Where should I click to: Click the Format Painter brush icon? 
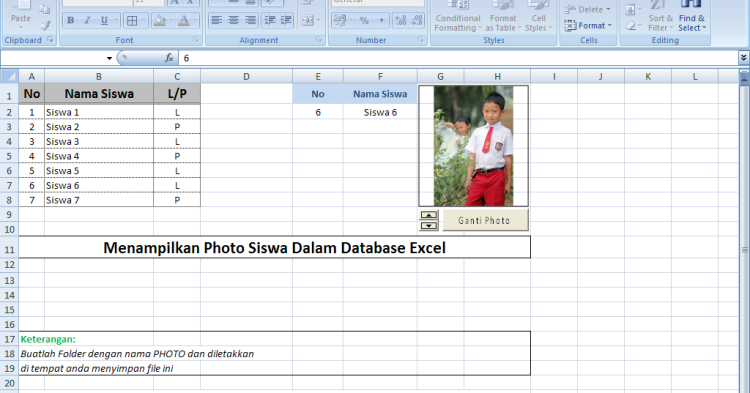click(x=45, y=26)
